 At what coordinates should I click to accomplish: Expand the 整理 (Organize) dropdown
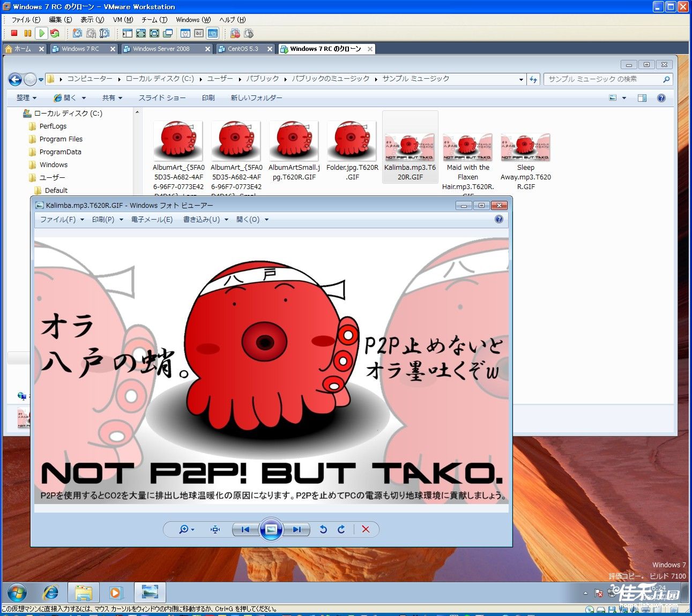[26, 98]
